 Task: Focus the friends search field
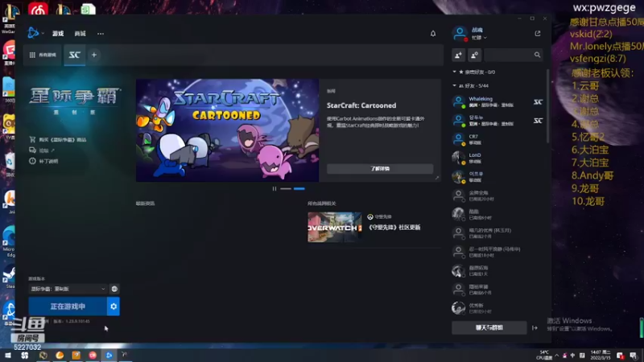514,55
